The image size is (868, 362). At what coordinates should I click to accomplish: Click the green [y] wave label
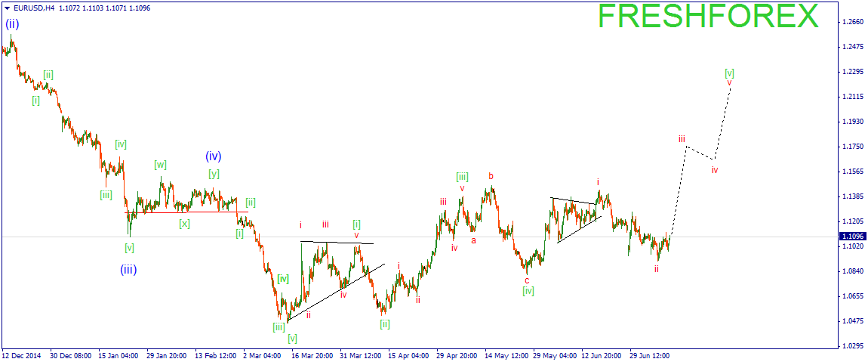click(214, 174)
